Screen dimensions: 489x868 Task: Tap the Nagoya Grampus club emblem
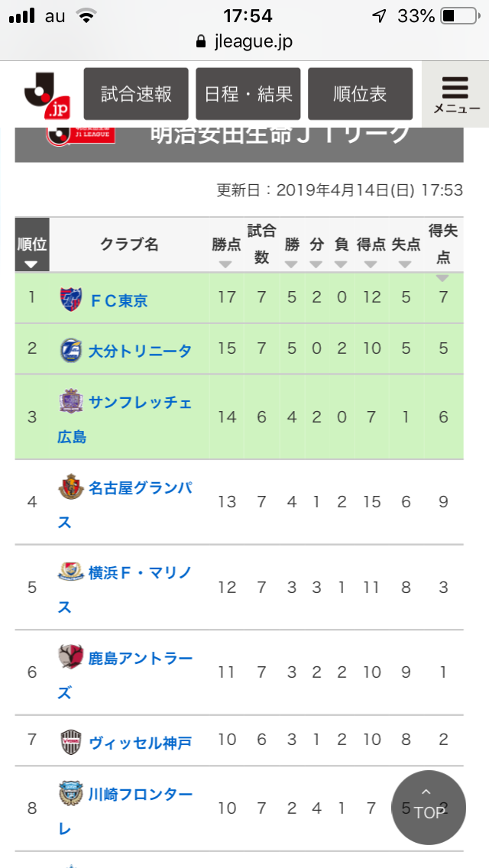(70, 486)
